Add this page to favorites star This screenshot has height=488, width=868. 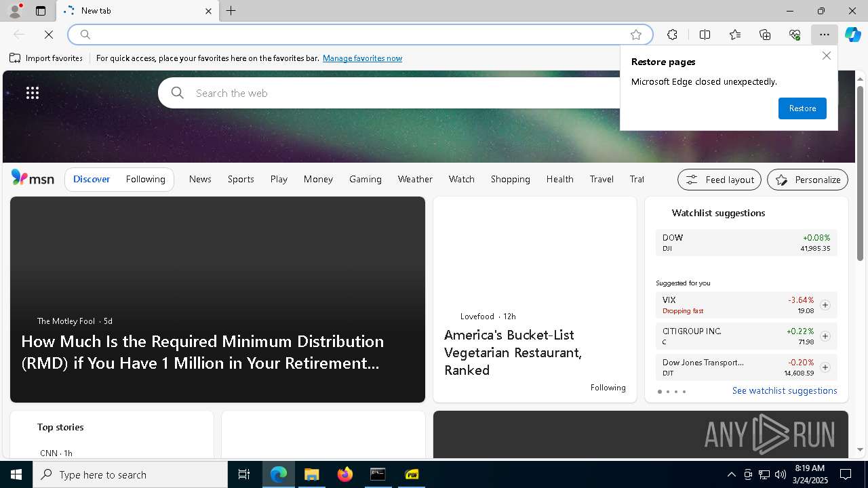click(636, 35)
